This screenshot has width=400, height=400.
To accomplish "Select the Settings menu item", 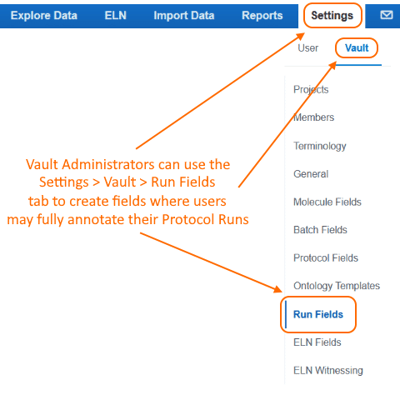I will click(x=332, y=15).
